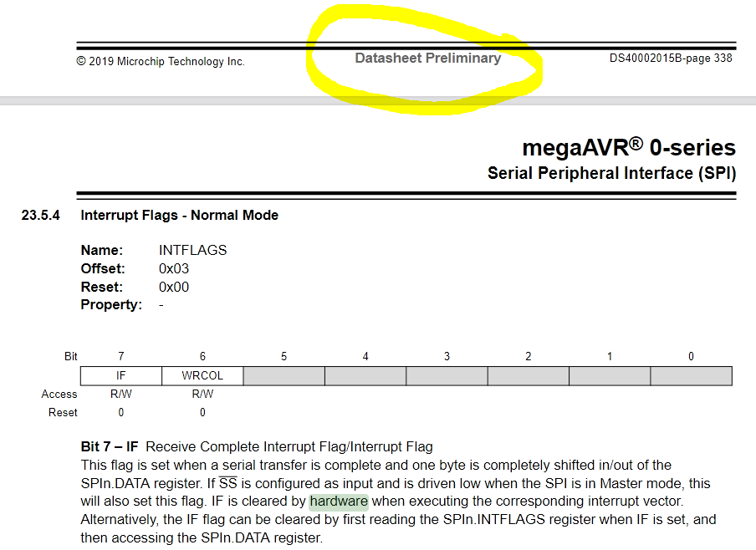Click the bit number '5' header

click(x=284, y=356)
